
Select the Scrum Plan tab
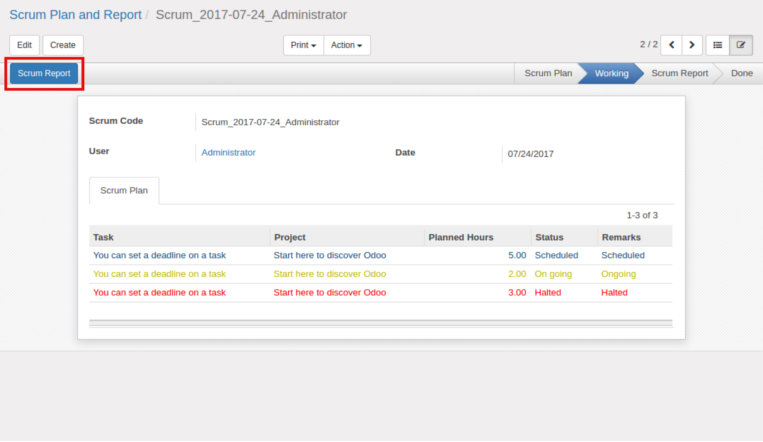[124, 190]
